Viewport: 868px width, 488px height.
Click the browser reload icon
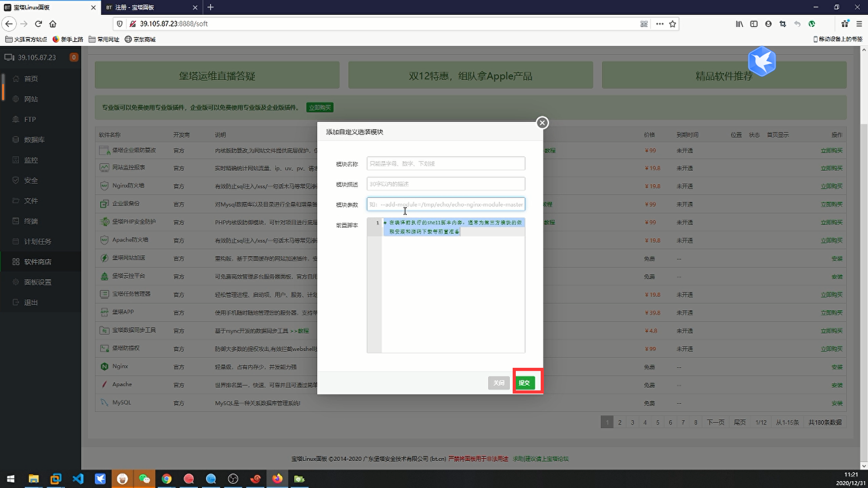[38, 24]
